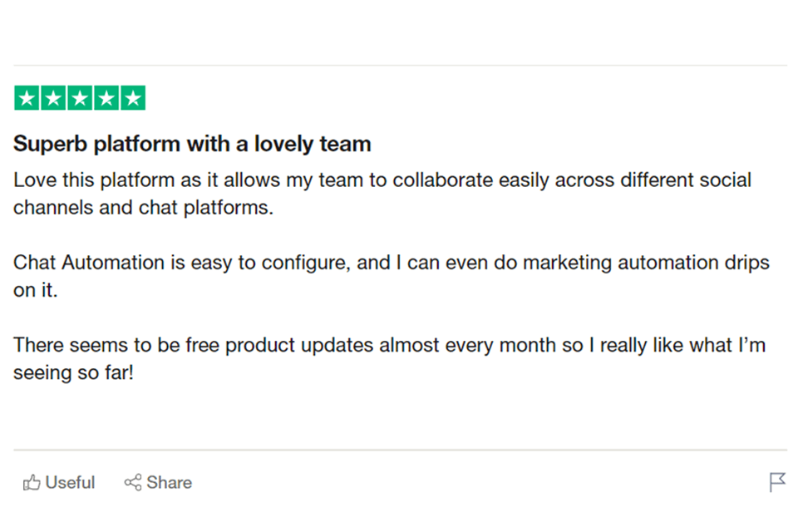Click the line starting "There seems to be free"
This screenshot has width=798, height=532.
pos(388,345)
